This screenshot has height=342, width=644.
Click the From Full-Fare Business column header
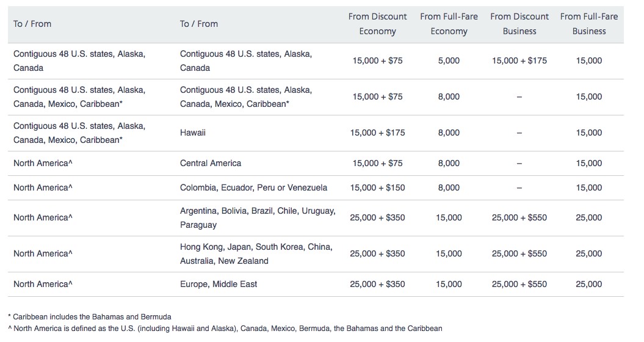click(589, 24)
